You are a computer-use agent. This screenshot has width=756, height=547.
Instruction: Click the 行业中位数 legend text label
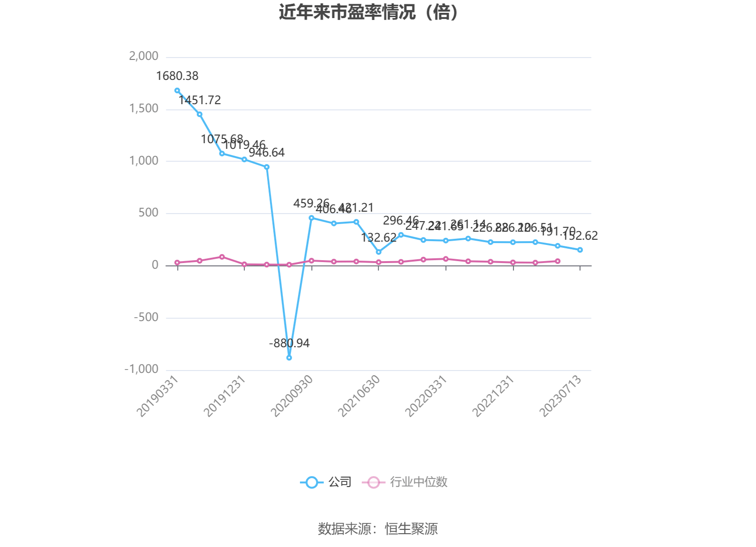(419, 482)
